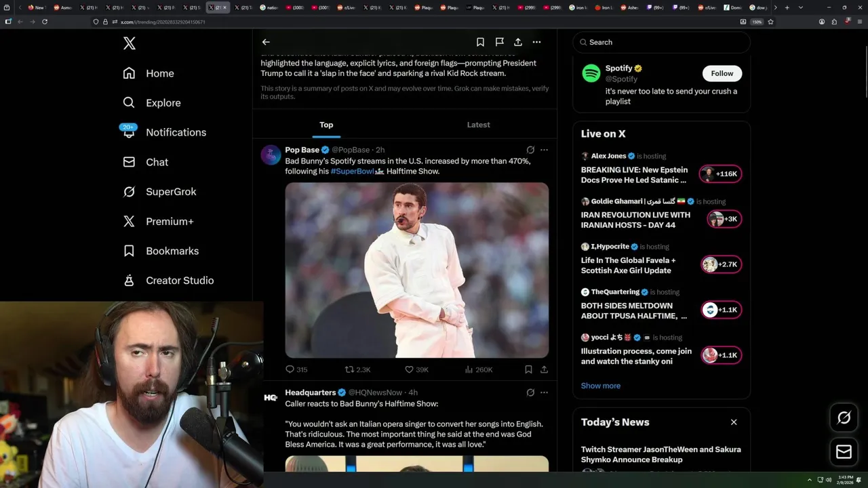
Task: Join yocci illustration live with +1.1K
Action: 721,355
